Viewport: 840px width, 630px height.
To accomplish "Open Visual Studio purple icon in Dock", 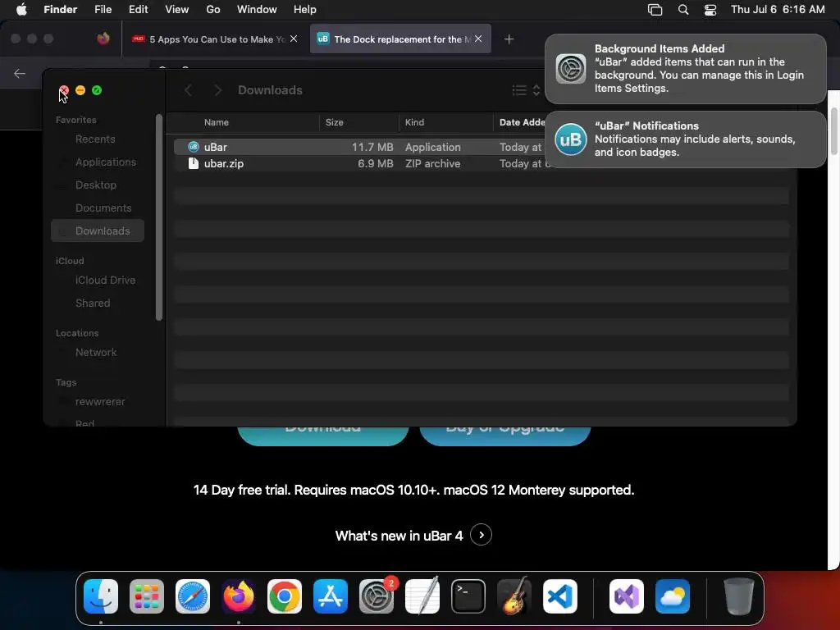I will (627, 596).
